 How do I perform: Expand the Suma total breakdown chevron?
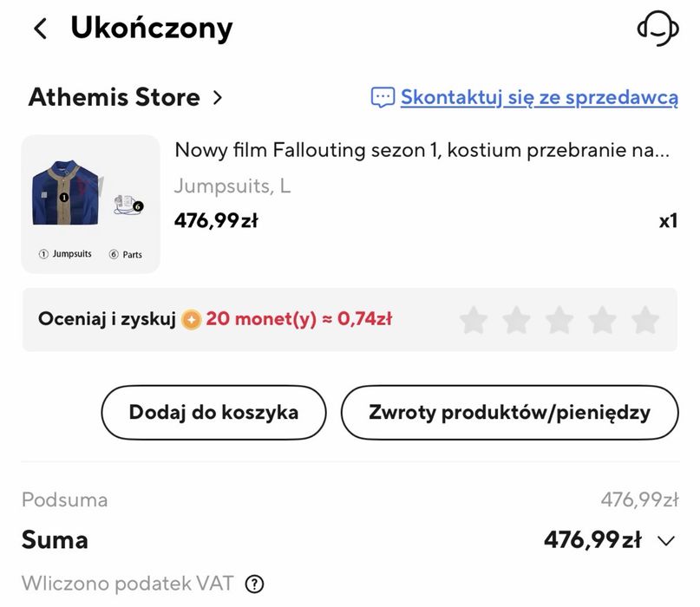tap(666, 541)
